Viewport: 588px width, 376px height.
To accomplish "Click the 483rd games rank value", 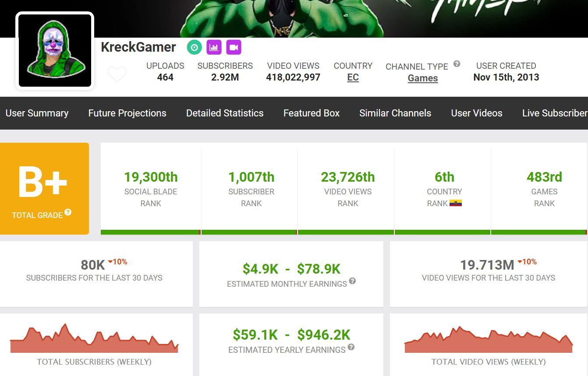I will pyautogui.click(x=544, y=177).
